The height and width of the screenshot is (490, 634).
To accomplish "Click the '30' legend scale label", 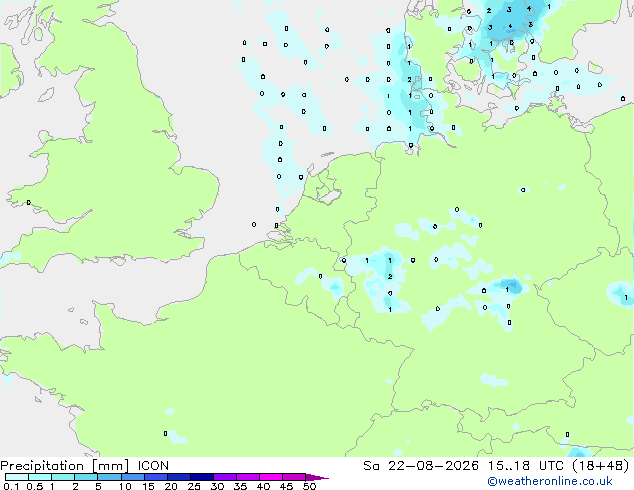I will 217,486.
